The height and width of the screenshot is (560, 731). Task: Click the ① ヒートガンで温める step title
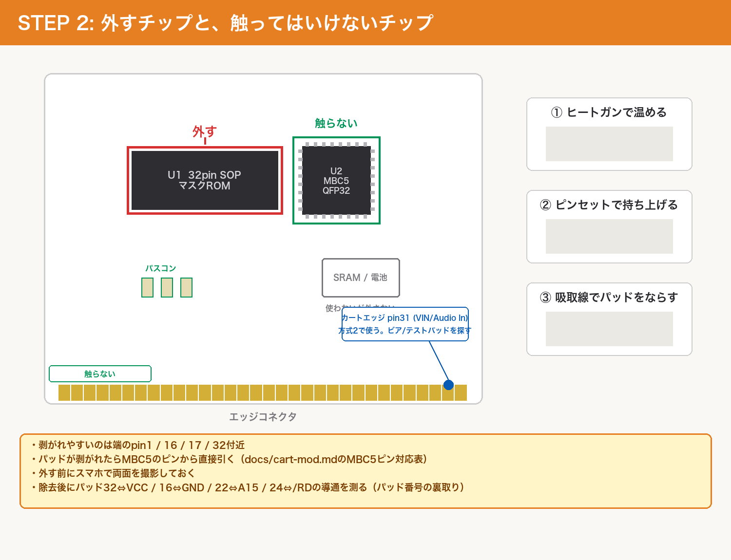[x=609, y=112]
